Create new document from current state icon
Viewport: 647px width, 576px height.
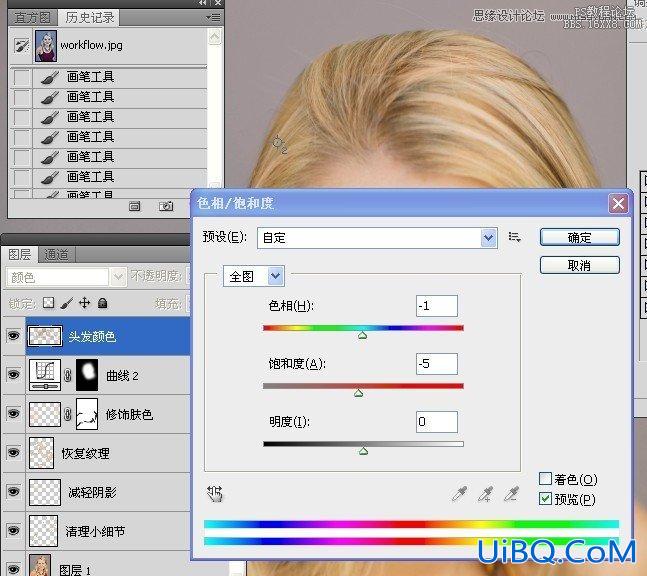pos(135,206)
